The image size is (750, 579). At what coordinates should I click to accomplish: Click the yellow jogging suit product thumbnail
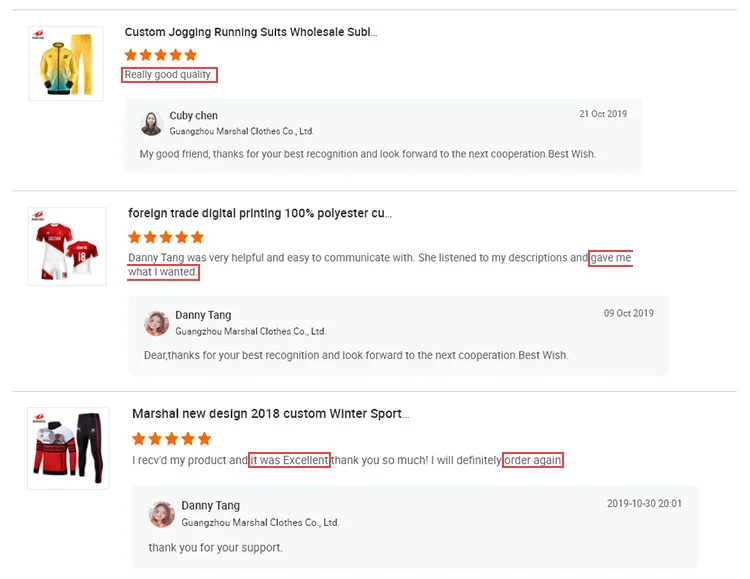tap(66, 64)
